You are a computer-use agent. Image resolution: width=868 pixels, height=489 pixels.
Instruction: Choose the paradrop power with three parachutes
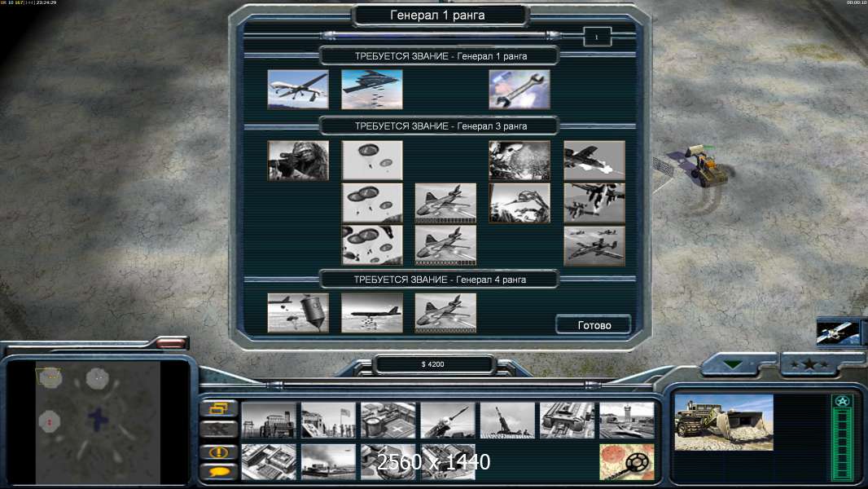pyautogui.click(x=372, y=203)
